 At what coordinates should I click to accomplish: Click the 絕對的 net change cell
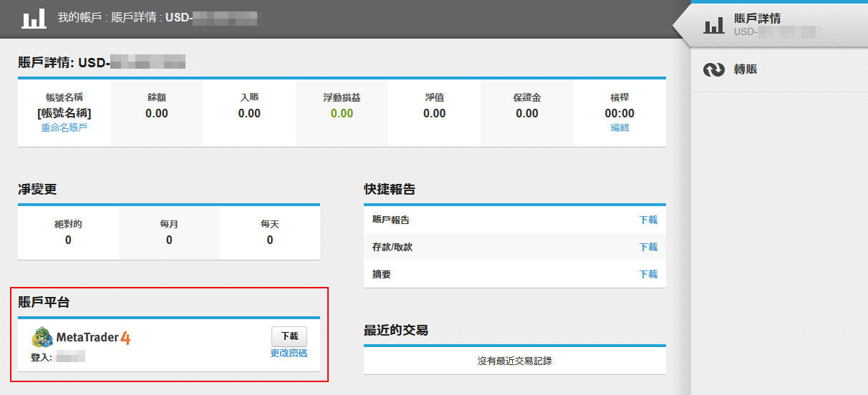tap(68, 233)
